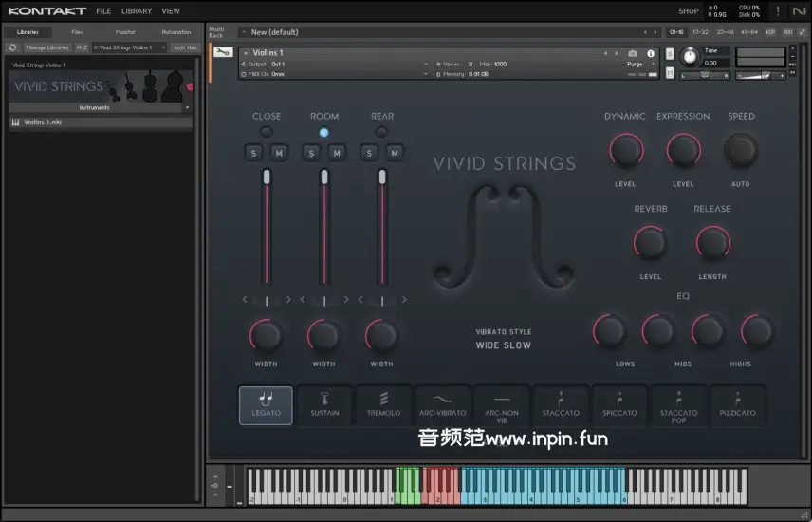Expand the Instruments dropdown arrow in library
This screenshot has height=522, width=812.
point(187,108)
